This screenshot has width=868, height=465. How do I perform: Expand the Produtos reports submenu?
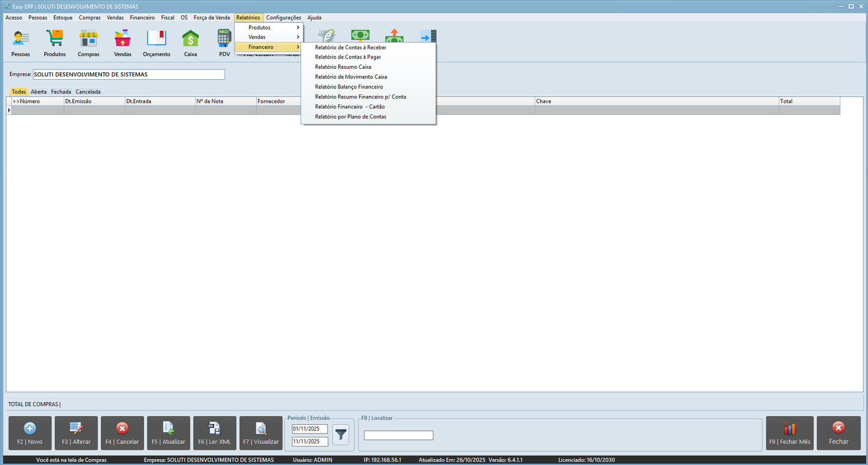point(269,28)
